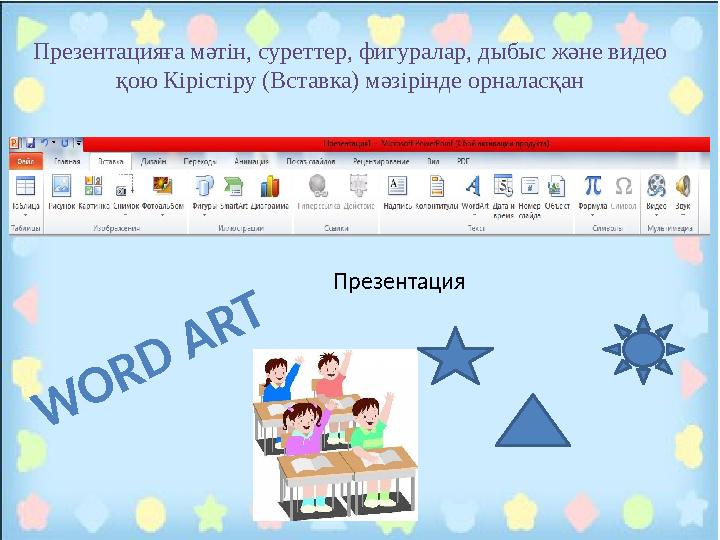Open the Рецензирование (Review) tab

(381, 162)
